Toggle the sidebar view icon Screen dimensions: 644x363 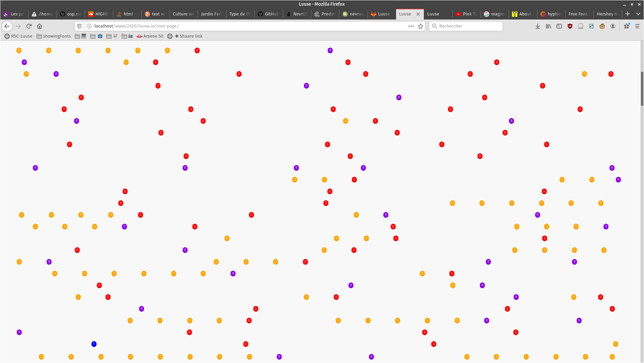[x=559, y=26]
